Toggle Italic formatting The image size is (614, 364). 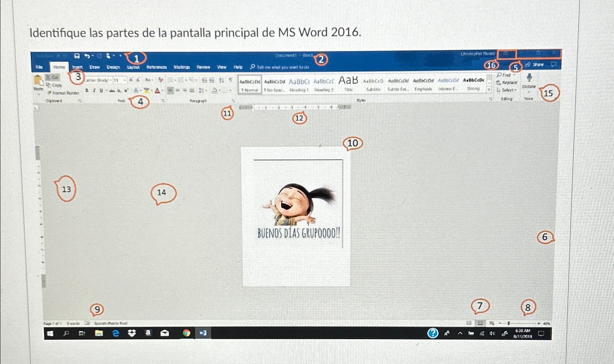(94, 91)
